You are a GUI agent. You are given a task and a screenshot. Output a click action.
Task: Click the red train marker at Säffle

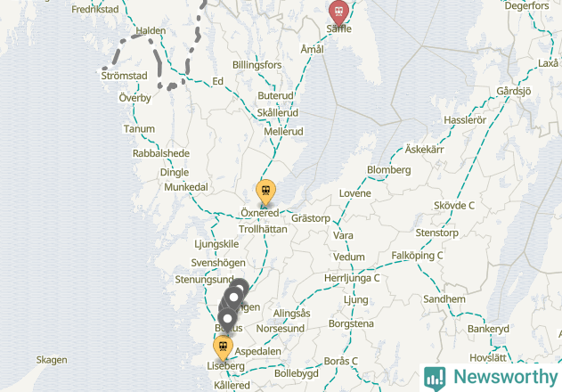(x=338, y=12)
